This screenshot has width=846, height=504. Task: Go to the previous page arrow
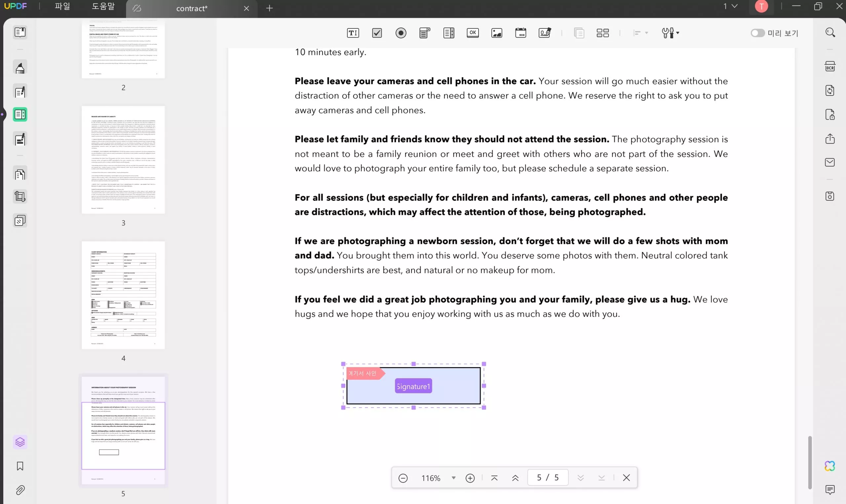(515, 478)
